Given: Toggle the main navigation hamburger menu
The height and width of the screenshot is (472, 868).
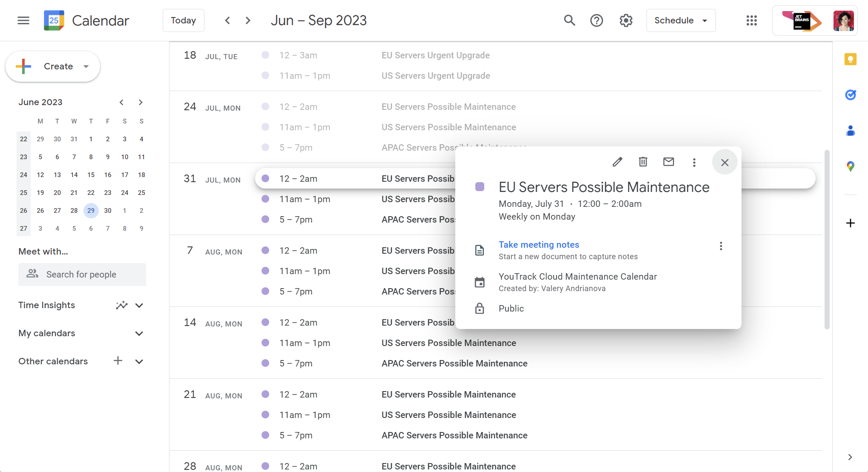Looking at the screenshot, I should pos(23,20).
